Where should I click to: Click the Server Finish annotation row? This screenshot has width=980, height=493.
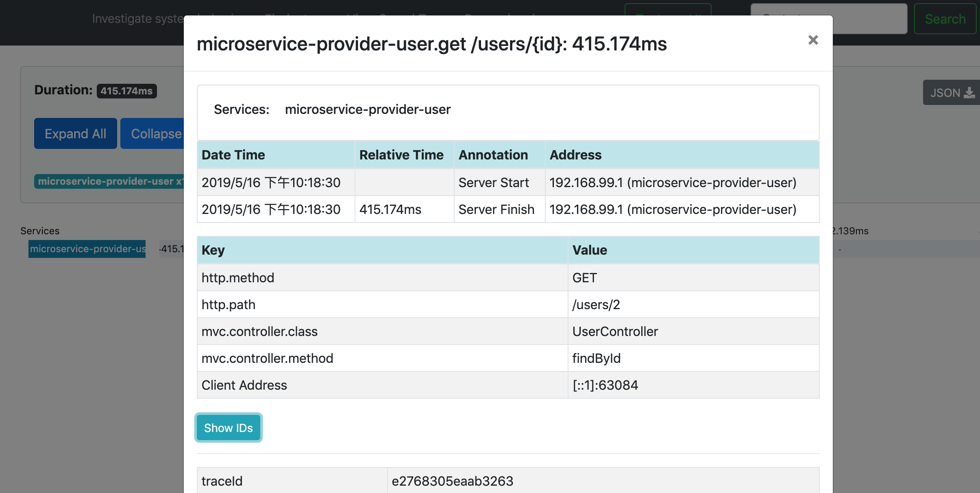(x=496, y=209)
